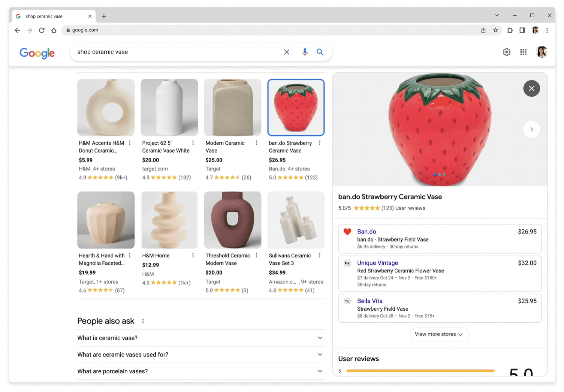The image size is (564, 392).
Task: Open the browser home page
Action: (54, 30)
